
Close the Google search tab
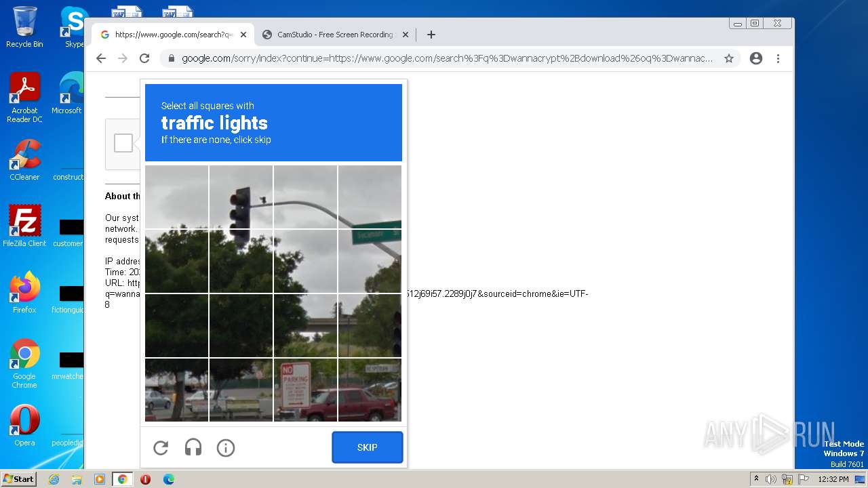coord(243,35)
